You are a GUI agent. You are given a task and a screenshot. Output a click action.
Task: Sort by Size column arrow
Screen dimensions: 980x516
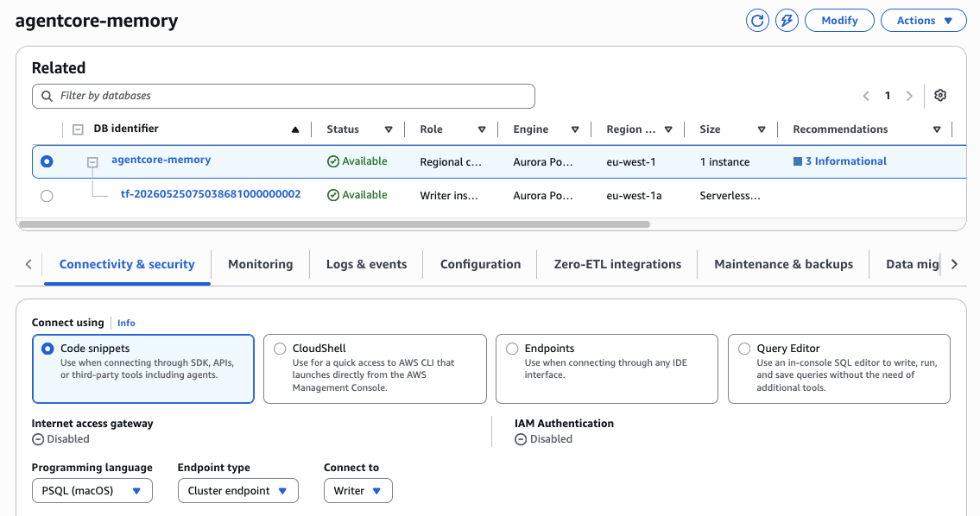[x=762, y=129]
